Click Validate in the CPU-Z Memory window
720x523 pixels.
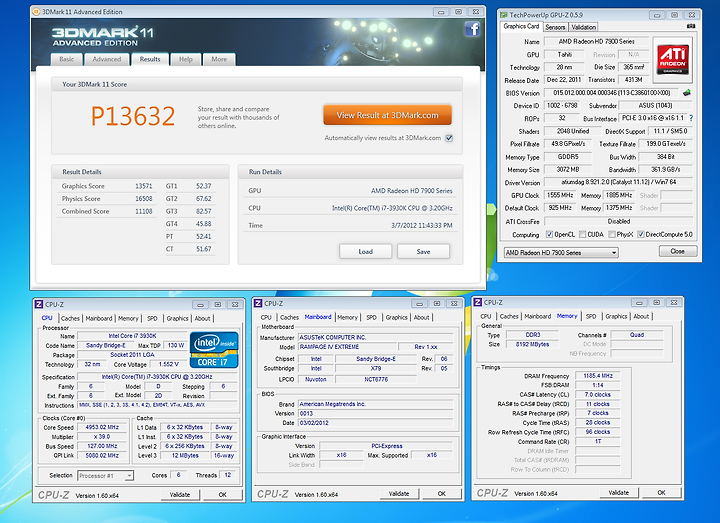pyautogui.click(x=619, y=492)
